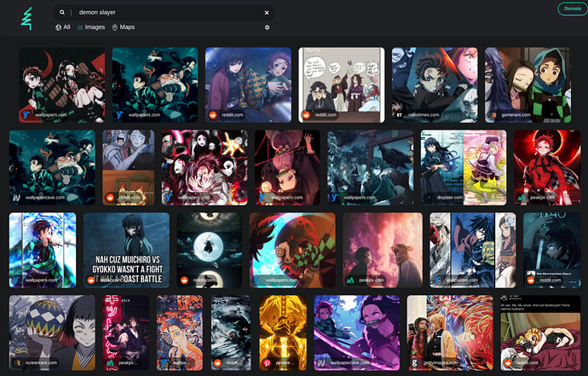The width and height of the screenshot is (588, 376).
Task: Select the displate.com poster thumbnail
Action: [x=464, y=167]
